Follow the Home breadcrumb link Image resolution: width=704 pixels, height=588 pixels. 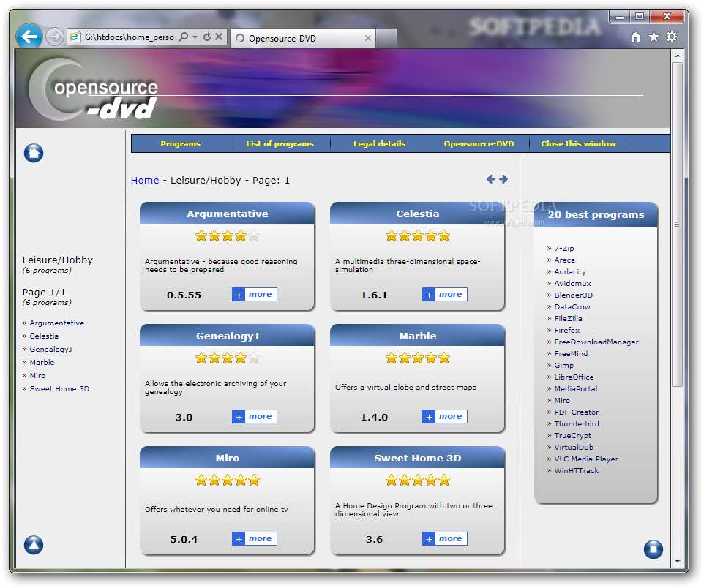(145, 180)
